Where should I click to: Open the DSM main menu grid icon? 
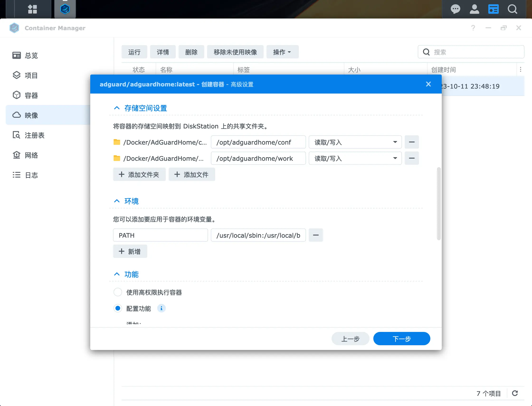[x=32, y=9]
